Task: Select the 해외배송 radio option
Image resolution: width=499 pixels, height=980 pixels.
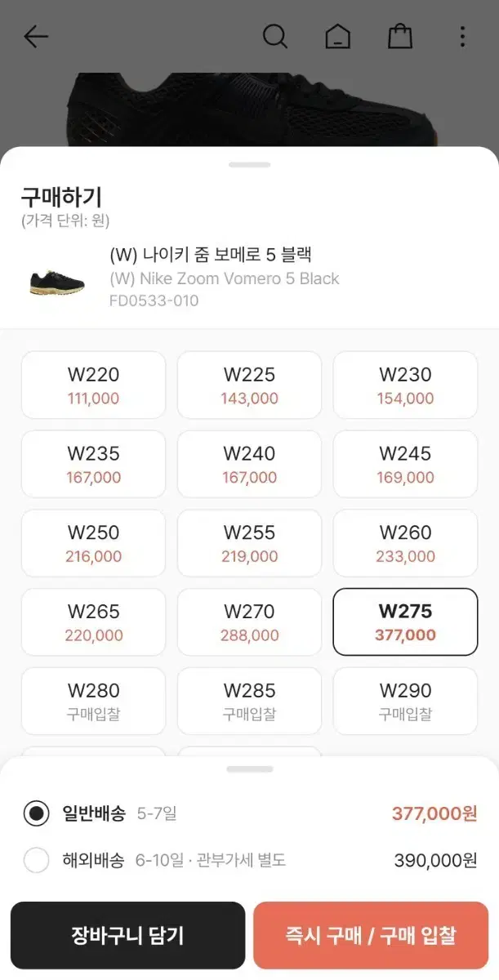Action: pos(36,860)
